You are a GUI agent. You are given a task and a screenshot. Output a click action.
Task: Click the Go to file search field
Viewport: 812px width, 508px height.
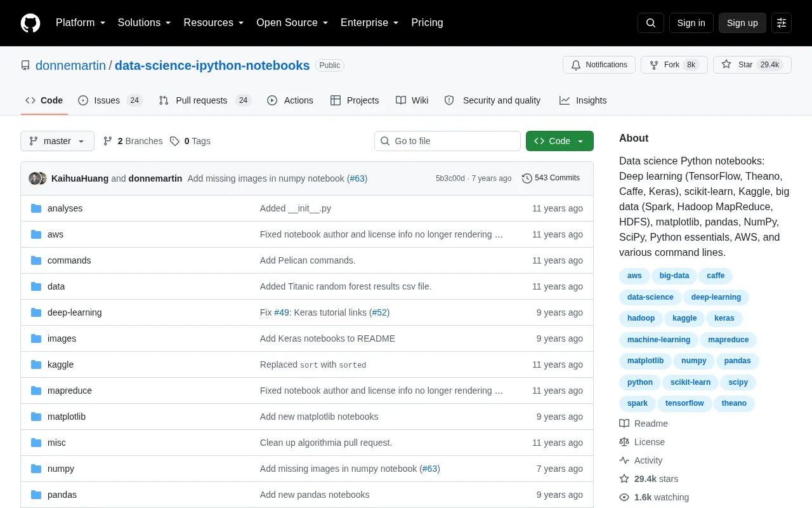(x=447, y=141)
